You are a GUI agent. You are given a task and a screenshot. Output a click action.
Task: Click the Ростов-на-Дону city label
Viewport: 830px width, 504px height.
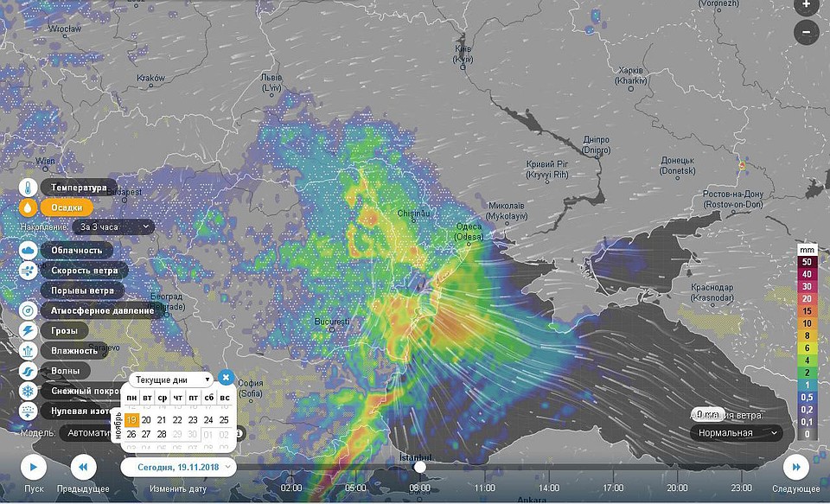click(733, 200)
